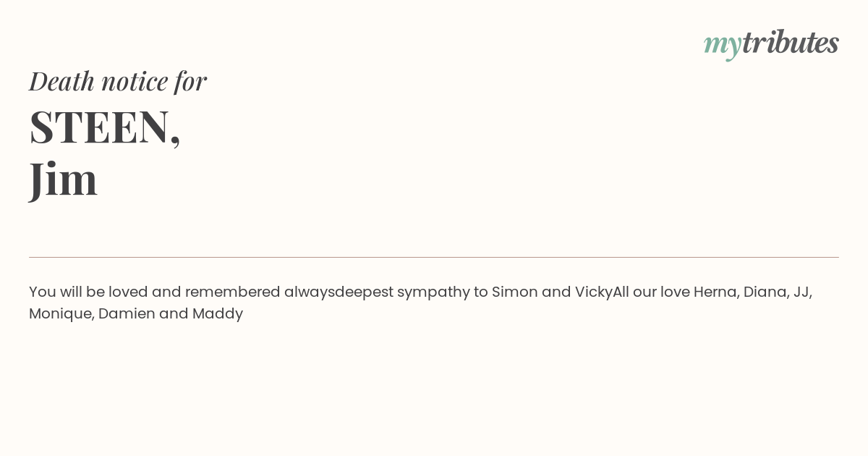Viewport: 868px width, 456px height.
Task: Click the phrase "All our love"
Action: tap(651, 292)
